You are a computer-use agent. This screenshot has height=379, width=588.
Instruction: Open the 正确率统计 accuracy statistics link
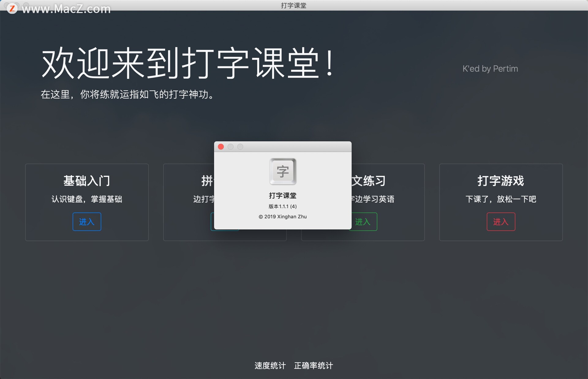(313, 366)
